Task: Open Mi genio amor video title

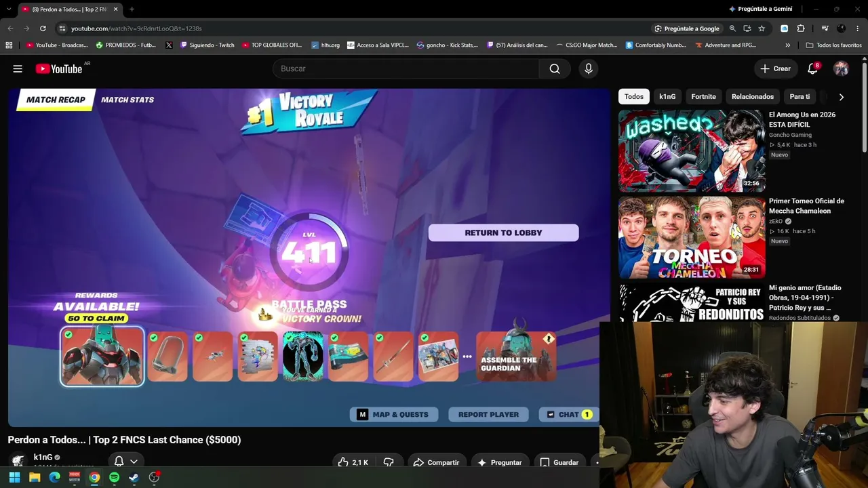Action: (804, 298)
